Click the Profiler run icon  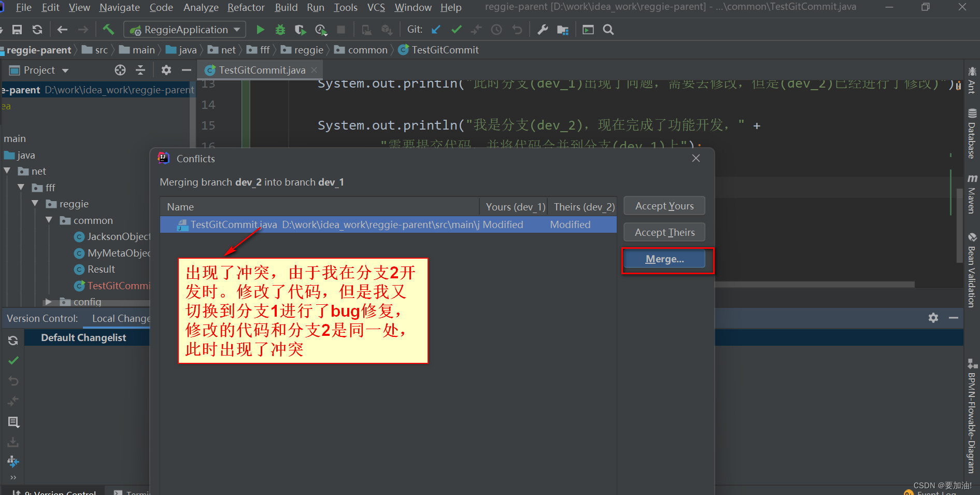pos(321,30)
